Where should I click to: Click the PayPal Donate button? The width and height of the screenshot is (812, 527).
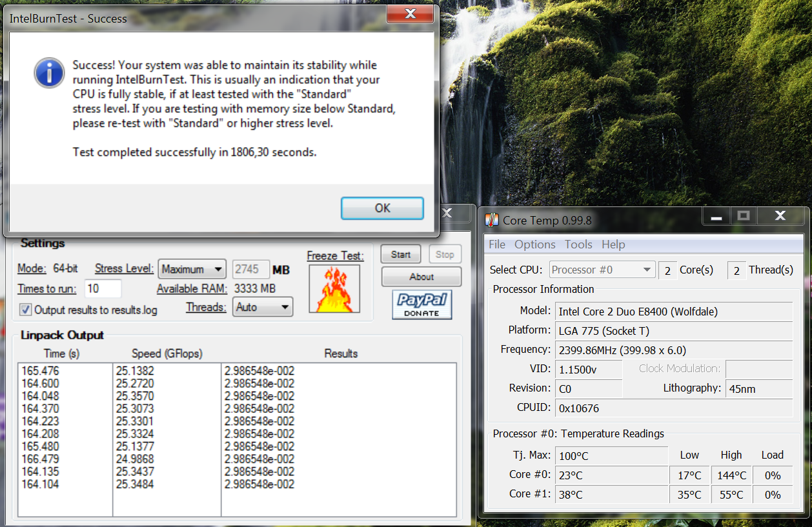(x=422, y=304)
